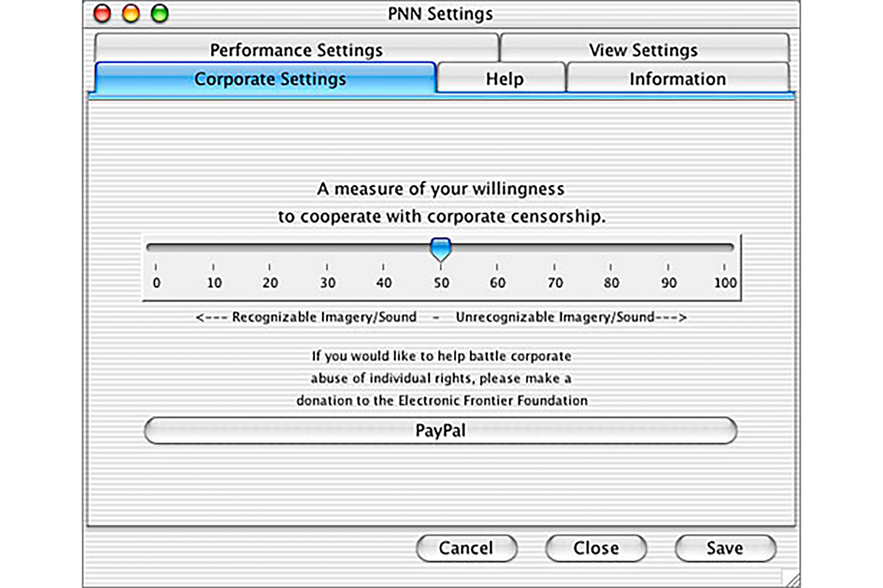The width and height of the screenshot is (883, 588).
Task: Click slider track at 70 mark
Action: (554, 247)
